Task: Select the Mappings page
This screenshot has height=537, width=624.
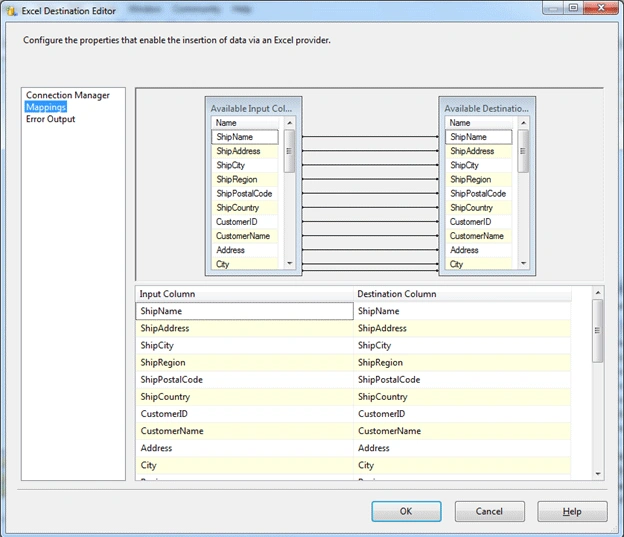Action: tap(46, 107)
